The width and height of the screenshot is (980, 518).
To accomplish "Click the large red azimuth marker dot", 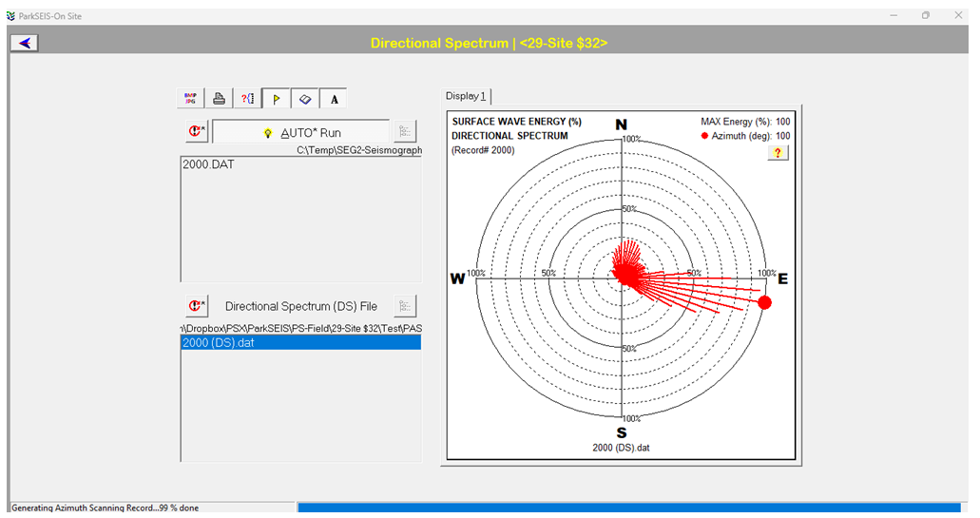I will [764, 301].
